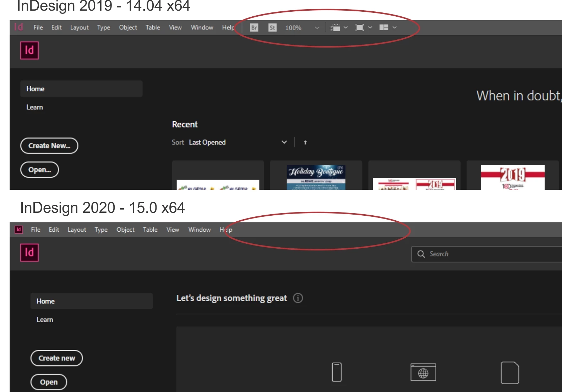The image size is (562, 392).
Task: Click the Bridge (Br) icon in InDesign 2019
Action: [x=254, y=28]
